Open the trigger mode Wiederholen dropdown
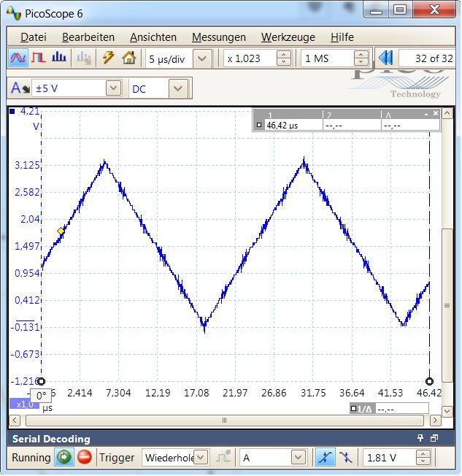The width and height of the screenshot is (462, 476). (x=201, y=458)
